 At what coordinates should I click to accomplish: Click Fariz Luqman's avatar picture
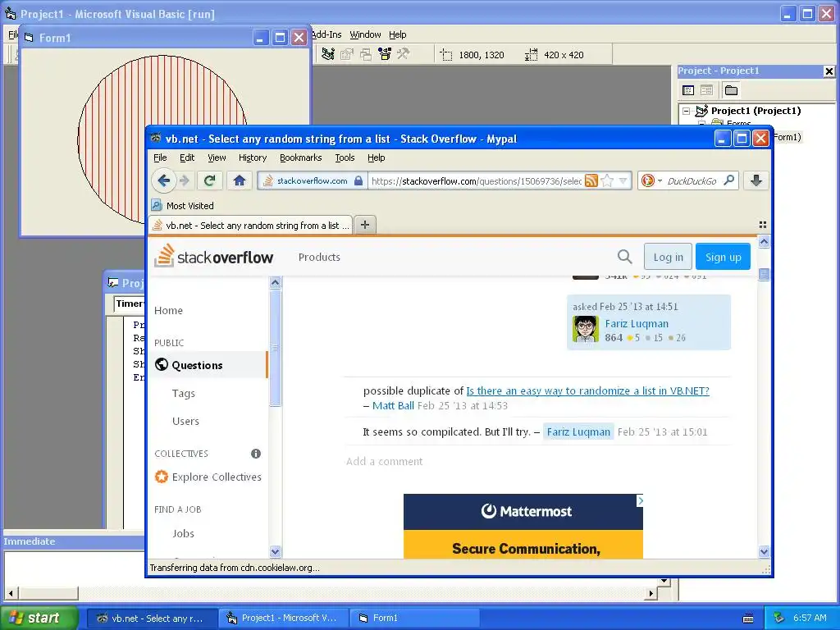click(586, 329)
